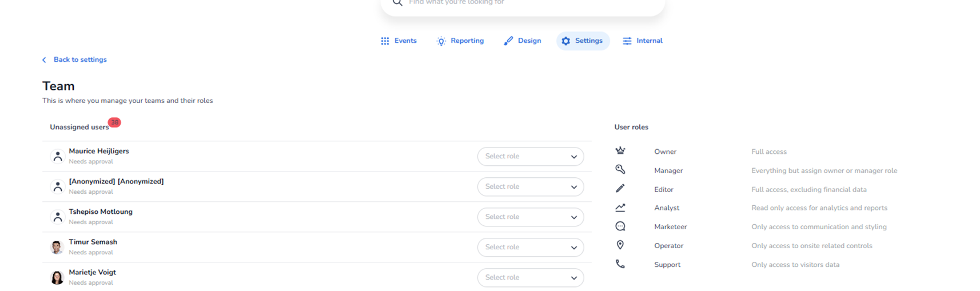Click Timur Semash's profile photo
This screenshot has height=291, width=980.
(57, 247)
